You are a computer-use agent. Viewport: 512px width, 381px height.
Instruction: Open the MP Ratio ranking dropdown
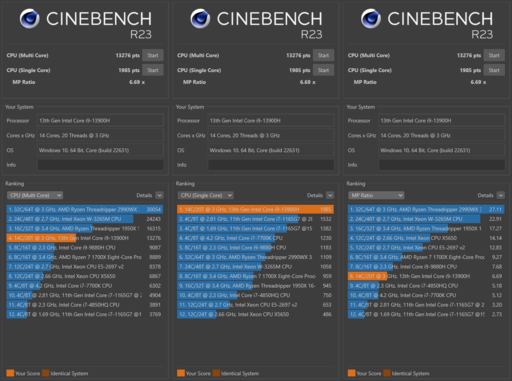click(376, 195)
